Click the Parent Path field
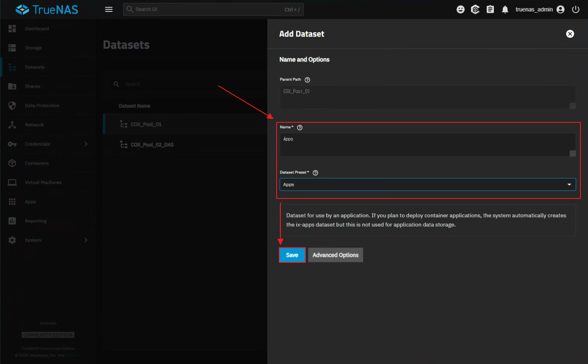 pyautogui.click(x=427, y=97)
